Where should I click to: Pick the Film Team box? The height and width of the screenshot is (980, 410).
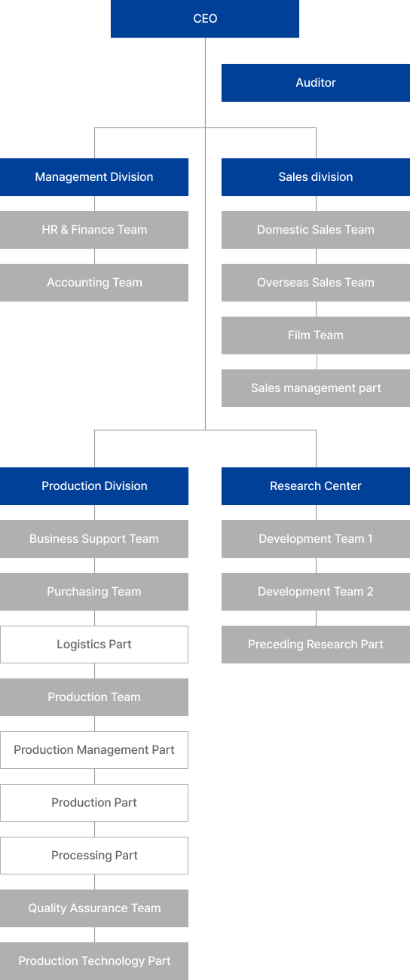click(316, 335)
